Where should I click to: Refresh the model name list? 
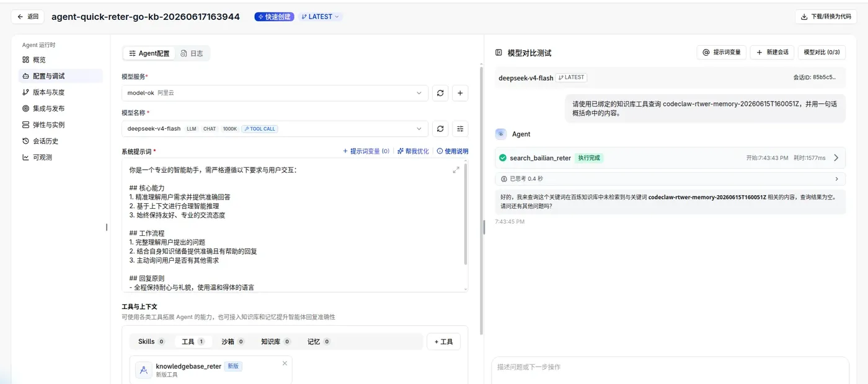pos(440,129)
